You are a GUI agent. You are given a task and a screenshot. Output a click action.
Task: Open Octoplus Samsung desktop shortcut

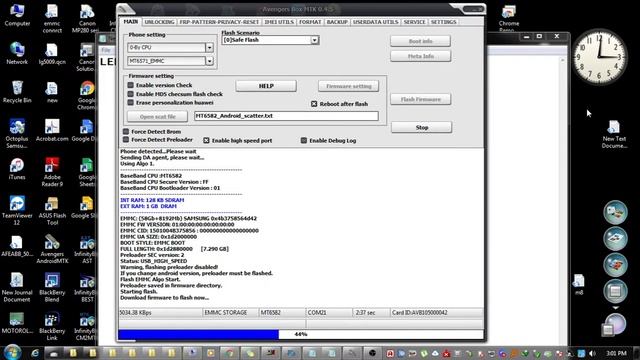tap(17, 134)
